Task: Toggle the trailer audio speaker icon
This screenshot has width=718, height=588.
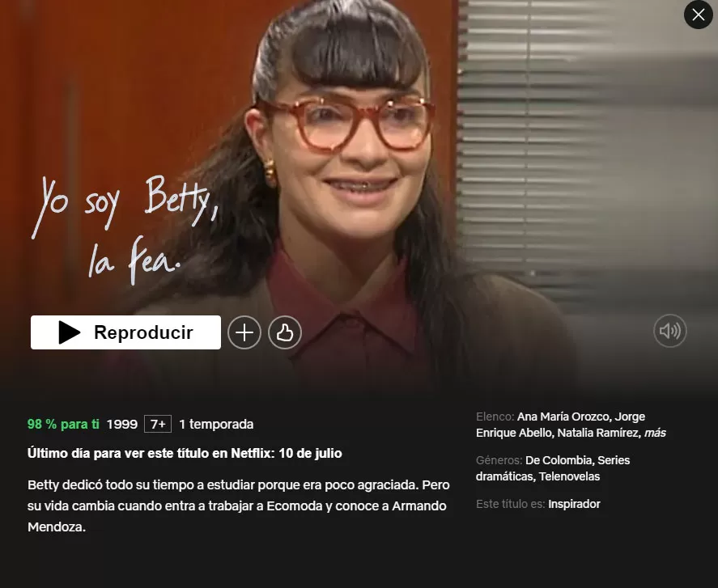Action: click(x=670, y=330)
